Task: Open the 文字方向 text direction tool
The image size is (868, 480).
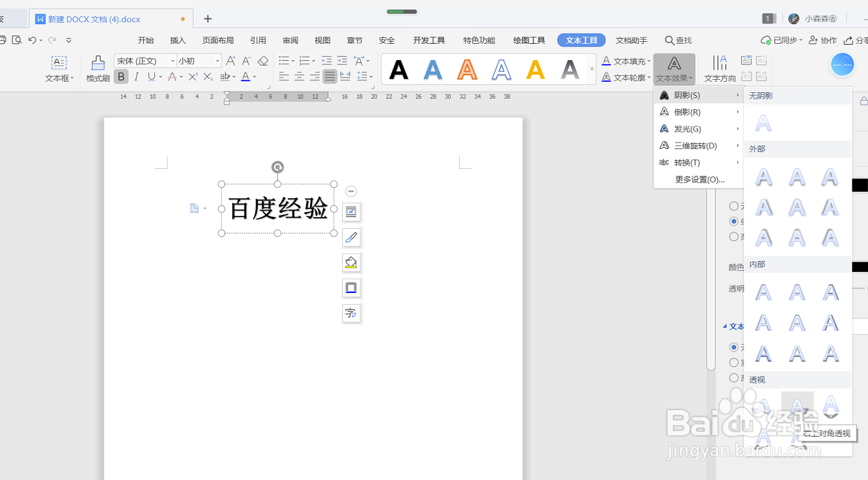Action: 720,69
